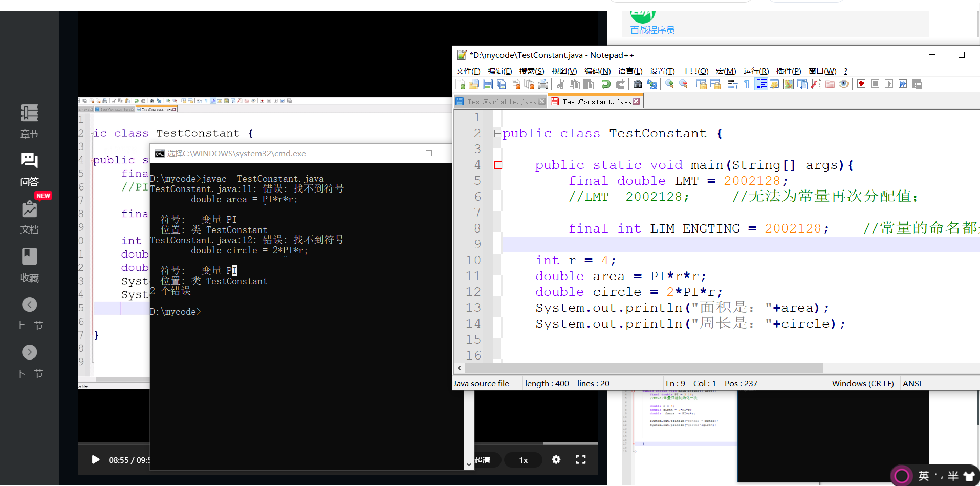
Task: Go to next lesson 下一节
Action: pos(29,362)
